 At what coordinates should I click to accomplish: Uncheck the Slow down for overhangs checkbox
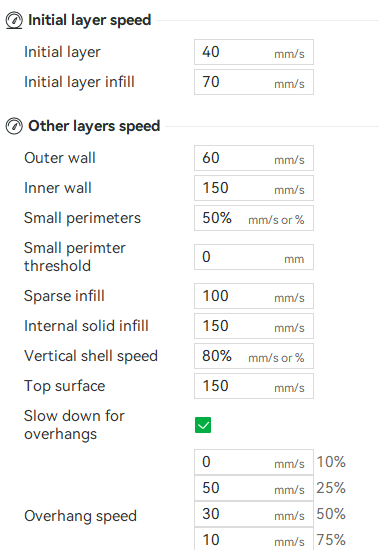pos(203,425)
